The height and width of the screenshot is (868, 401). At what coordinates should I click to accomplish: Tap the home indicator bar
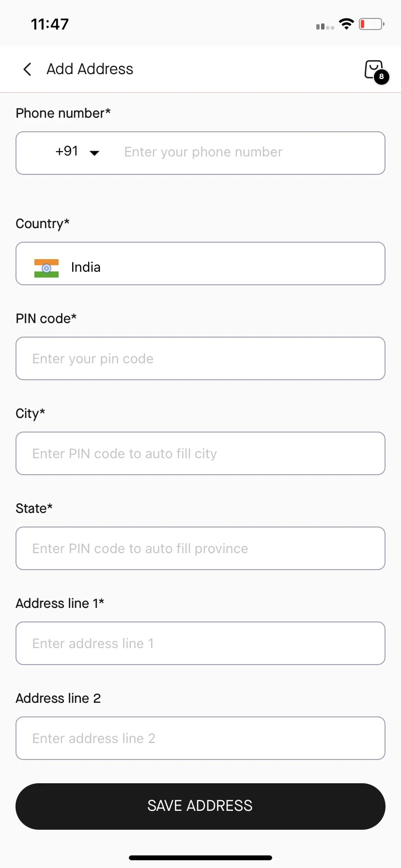tap(200, 858)
